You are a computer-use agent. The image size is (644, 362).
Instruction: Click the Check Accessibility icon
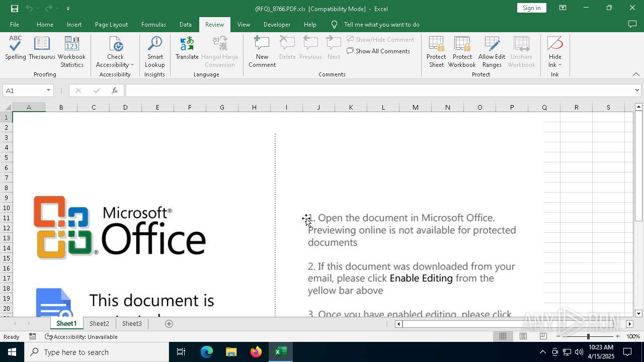116,44
